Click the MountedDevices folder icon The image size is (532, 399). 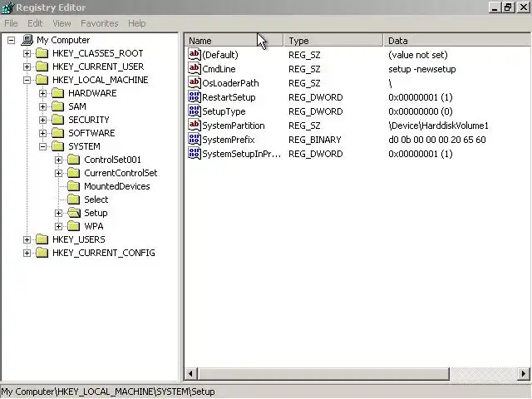tap(74, 186)
